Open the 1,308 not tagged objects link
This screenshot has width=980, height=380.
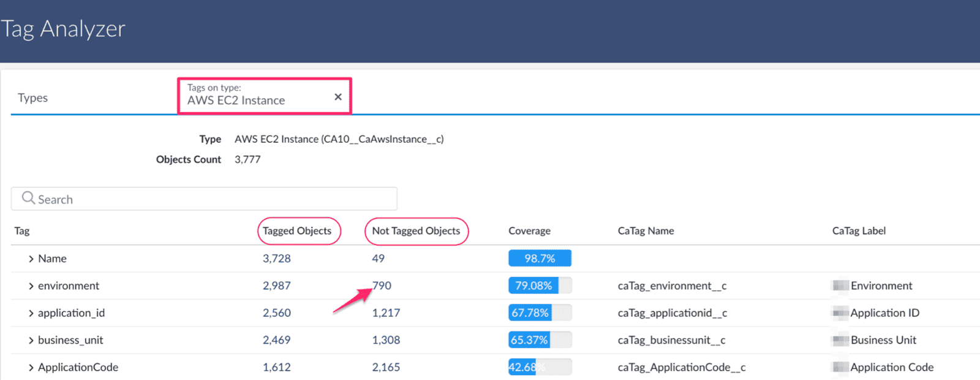point(386,340)
